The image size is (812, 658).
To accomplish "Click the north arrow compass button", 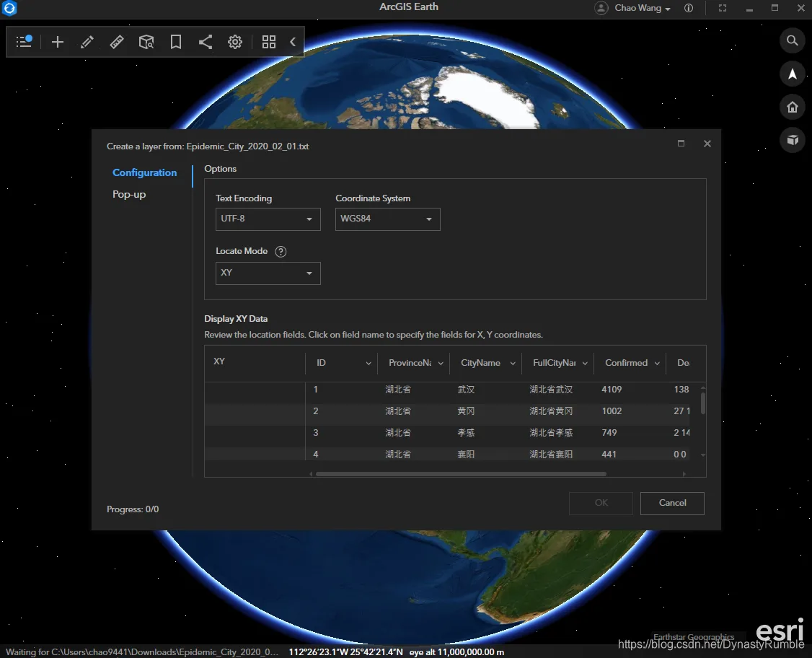I will (793, 74).
